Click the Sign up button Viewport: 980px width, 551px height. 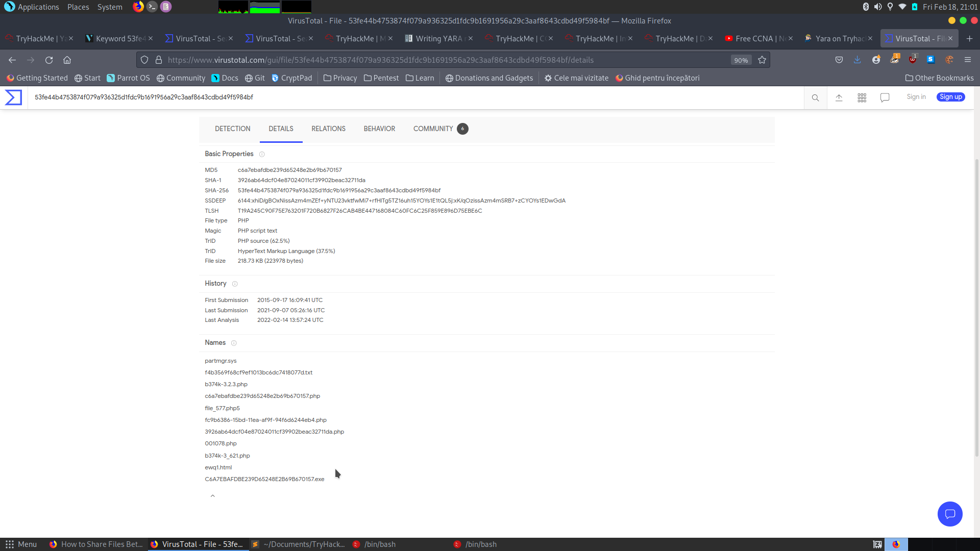[950, 97]
